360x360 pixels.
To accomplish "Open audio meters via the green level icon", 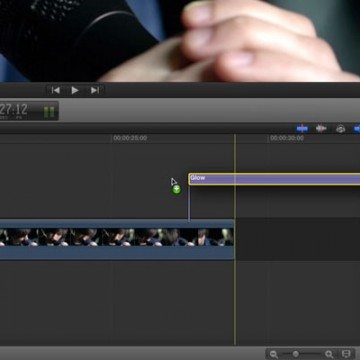I will click(49, 111).
